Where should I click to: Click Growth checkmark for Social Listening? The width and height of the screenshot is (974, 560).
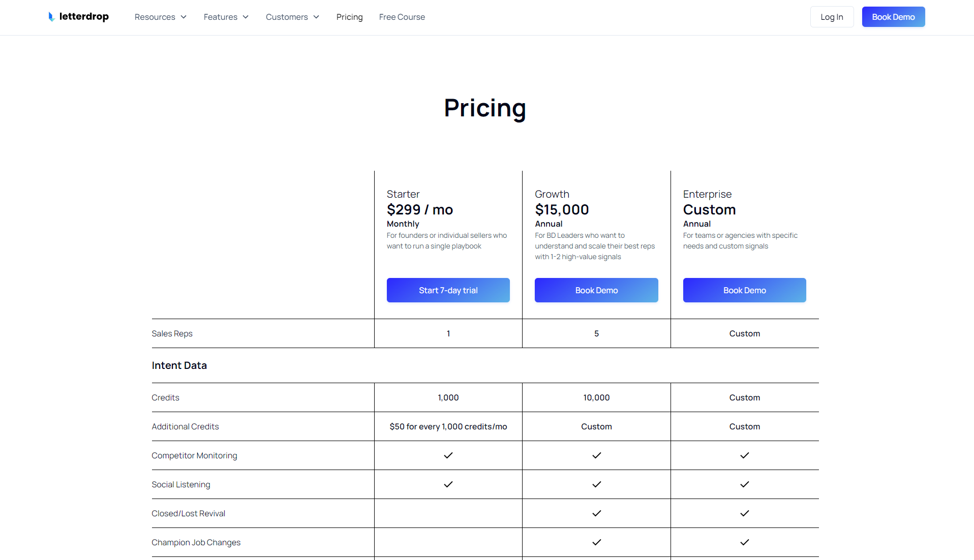596,484
